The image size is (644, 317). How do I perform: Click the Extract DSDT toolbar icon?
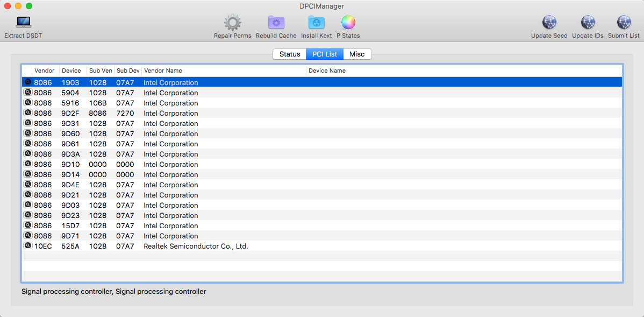tap(23, 23)
